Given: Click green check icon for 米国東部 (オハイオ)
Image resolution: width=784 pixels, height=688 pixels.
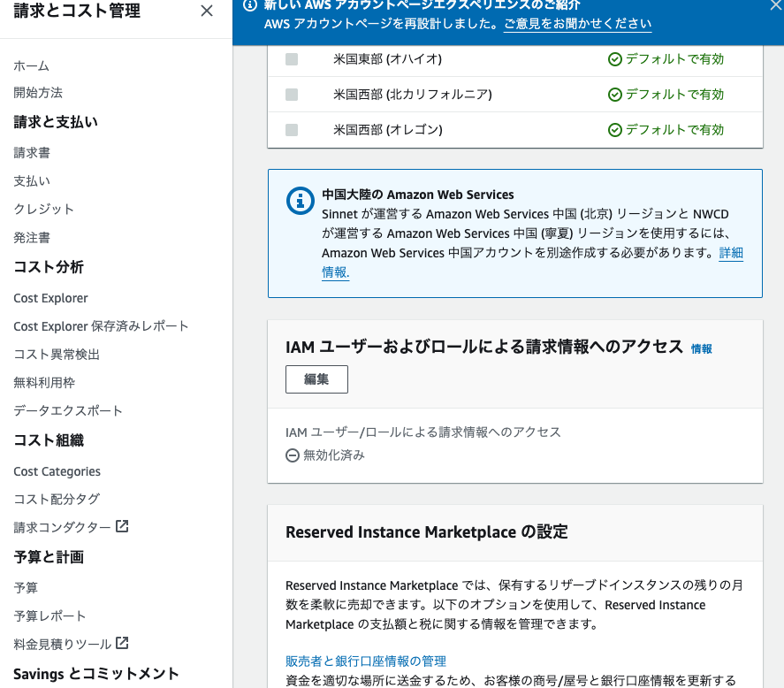Looking at the screenshot, I should [615, 59].
